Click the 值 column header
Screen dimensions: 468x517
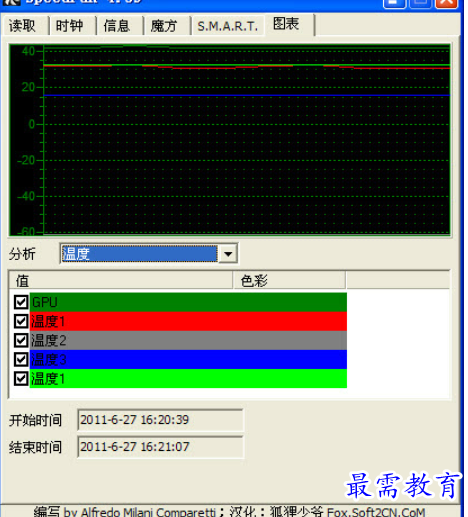click(x=121, y=280)
